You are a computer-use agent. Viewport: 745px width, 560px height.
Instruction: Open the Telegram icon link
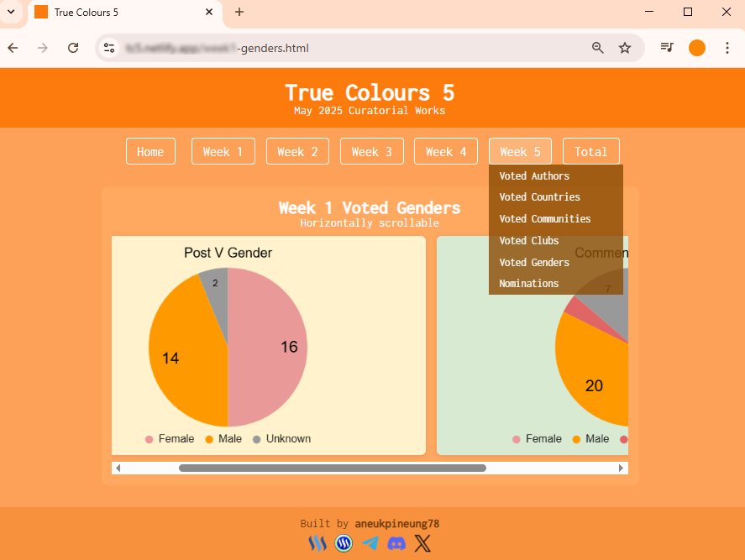point(370,543)
